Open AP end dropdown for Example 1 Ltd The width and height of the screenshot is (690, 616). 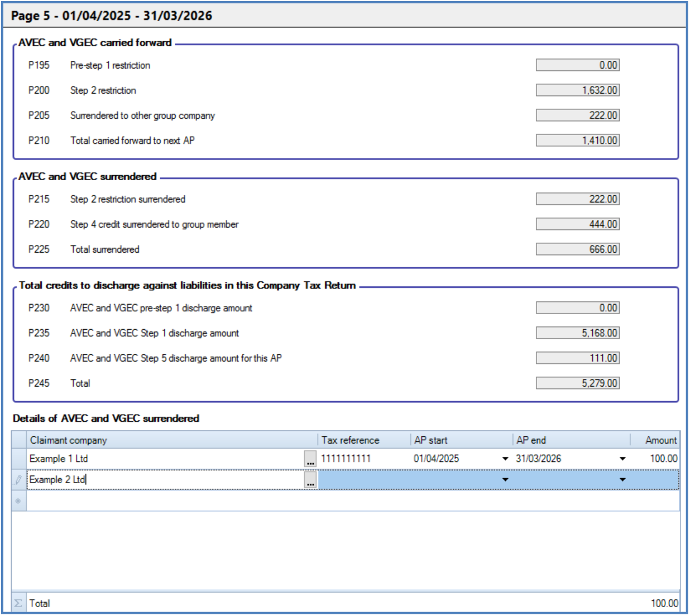622,459
